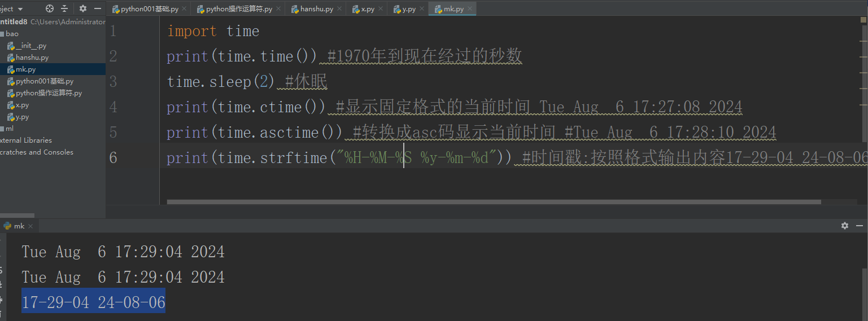Click Python file icon beside y.py in tree

11,117
